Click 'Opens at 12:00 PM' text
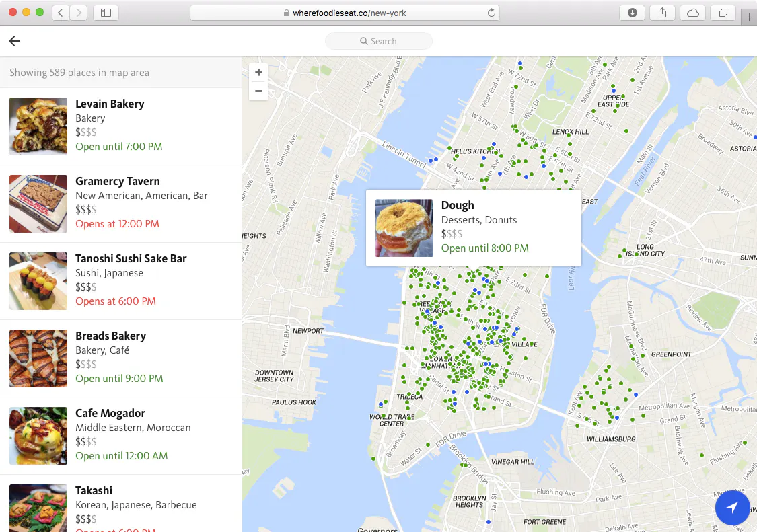The height and width of the screenshot is (532, 757). tap(117, 223)
